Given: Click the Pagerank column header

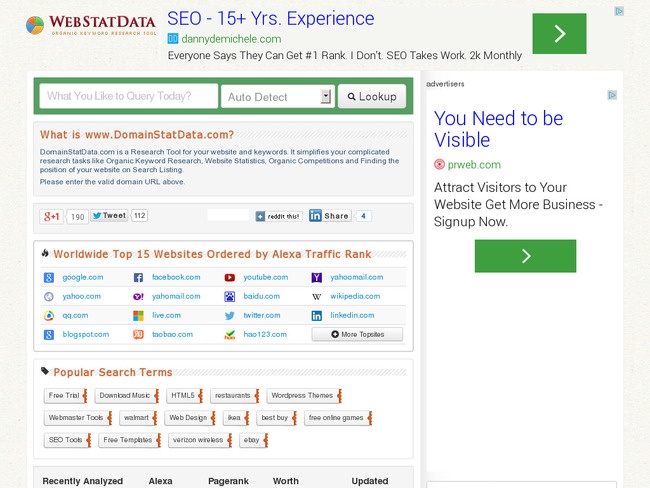Looking at the screenshot, I should 228,481.
